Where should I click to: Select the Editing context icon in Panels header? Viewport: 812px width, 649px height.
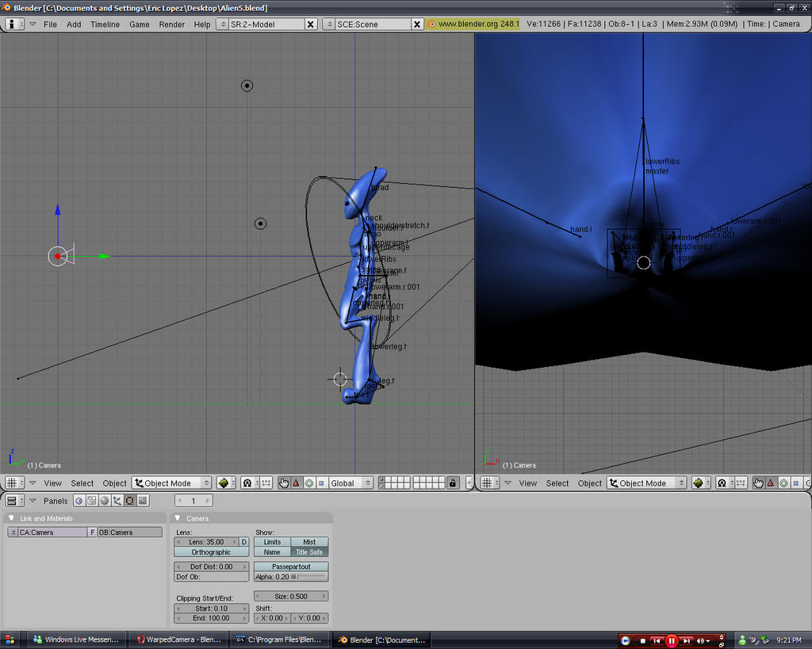[130, 501]
